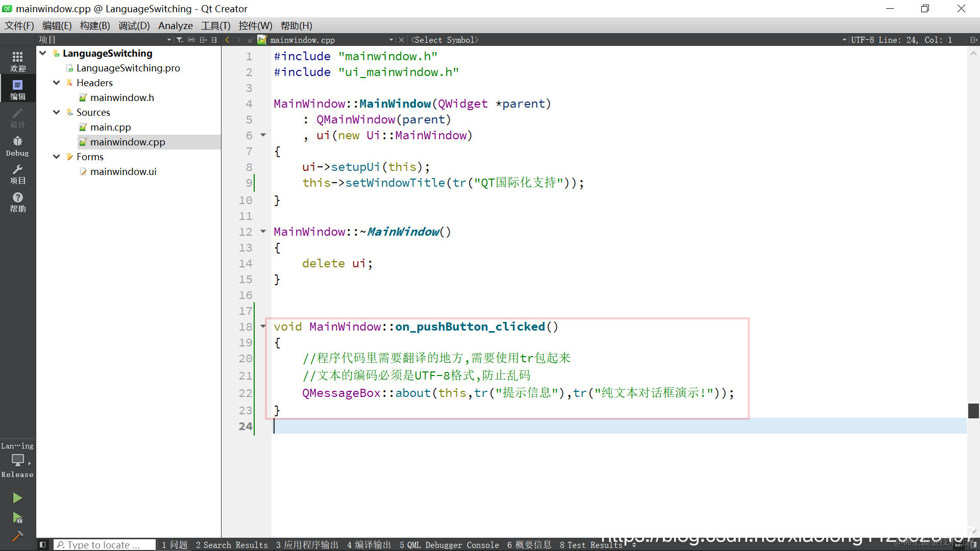Image resolution: width=980 pixels, height=551 pixels.
Task: Fold on_pushButton_clicked at line 18
Action: click(263, 327)
